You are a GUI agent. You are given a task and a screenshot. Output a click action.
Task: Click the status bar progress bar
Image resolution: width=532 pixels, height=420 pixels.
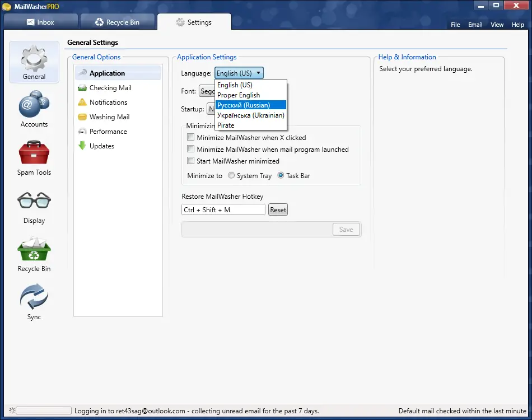[44, 410]
